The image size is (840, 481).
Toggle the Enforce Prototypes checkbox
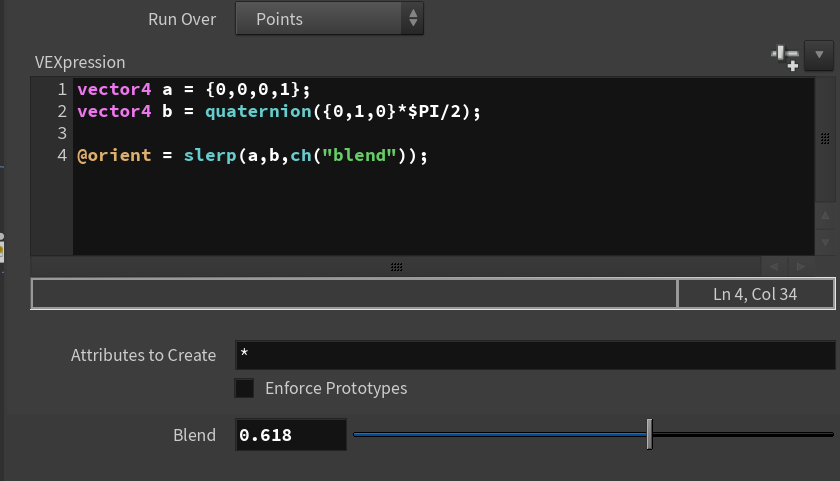point(244,388)
